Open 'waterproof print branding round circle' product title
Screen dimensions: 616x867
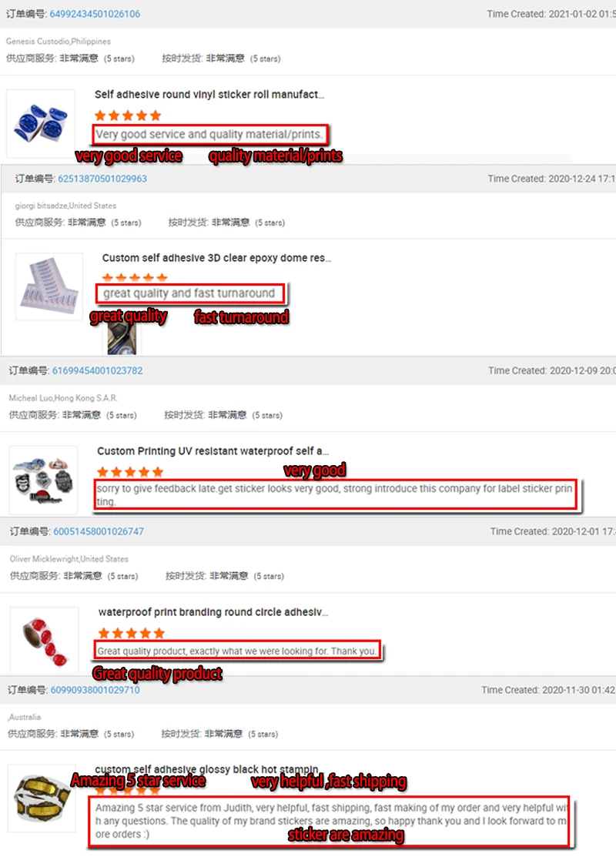tap(213, 612)
